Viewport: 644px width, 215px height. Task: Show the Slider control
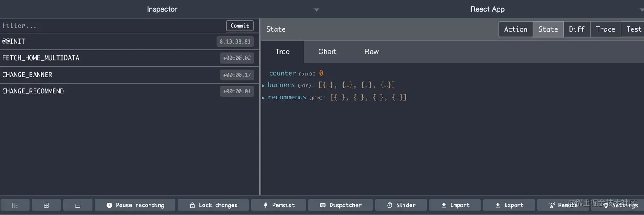click(401, 205)
